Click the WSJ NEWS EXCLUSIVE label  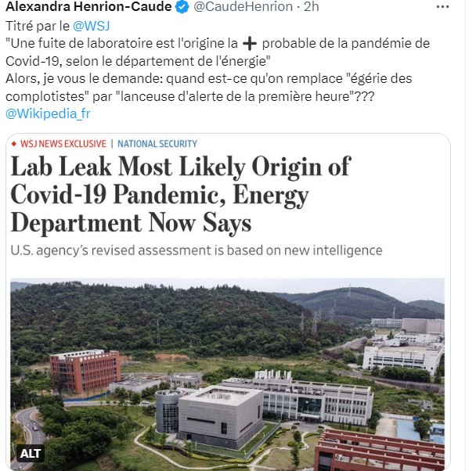coord(63,144)
